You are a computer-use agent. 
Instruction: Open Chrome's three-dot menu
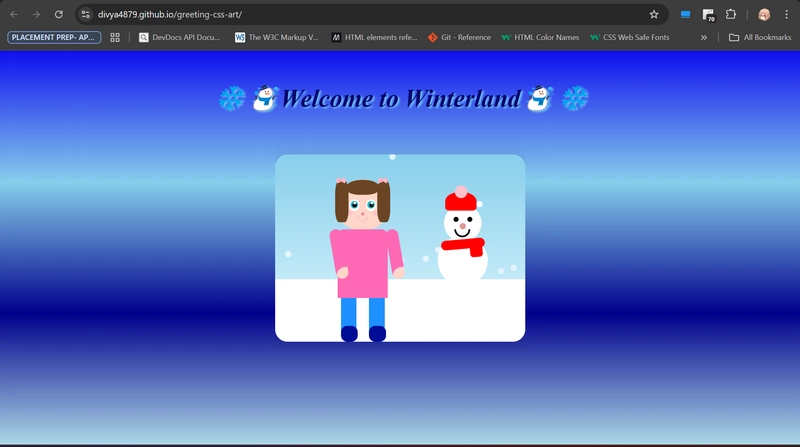(x=787, y=15)
